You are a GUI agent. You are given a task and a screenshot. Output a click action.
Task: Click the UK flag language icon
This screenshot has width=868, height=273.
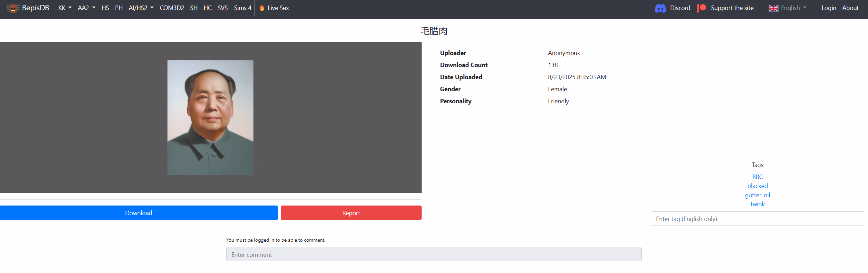click(773, 8)
